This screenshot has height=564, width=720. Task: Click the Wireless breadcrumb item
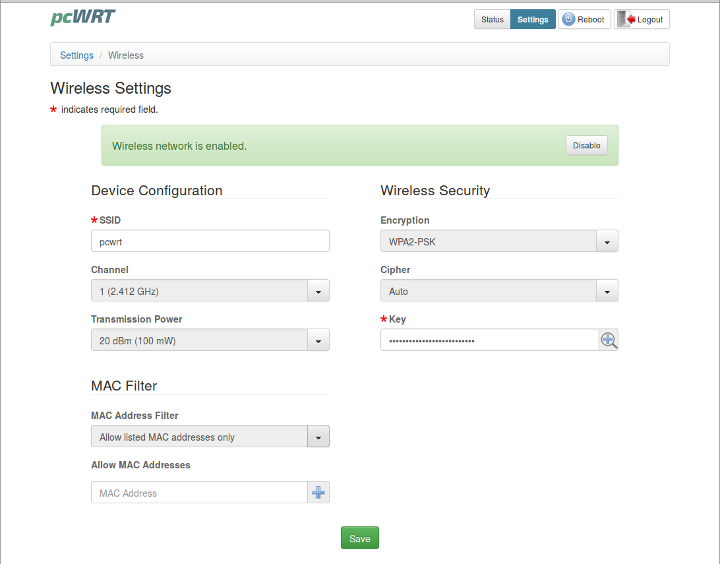point(126,55)
